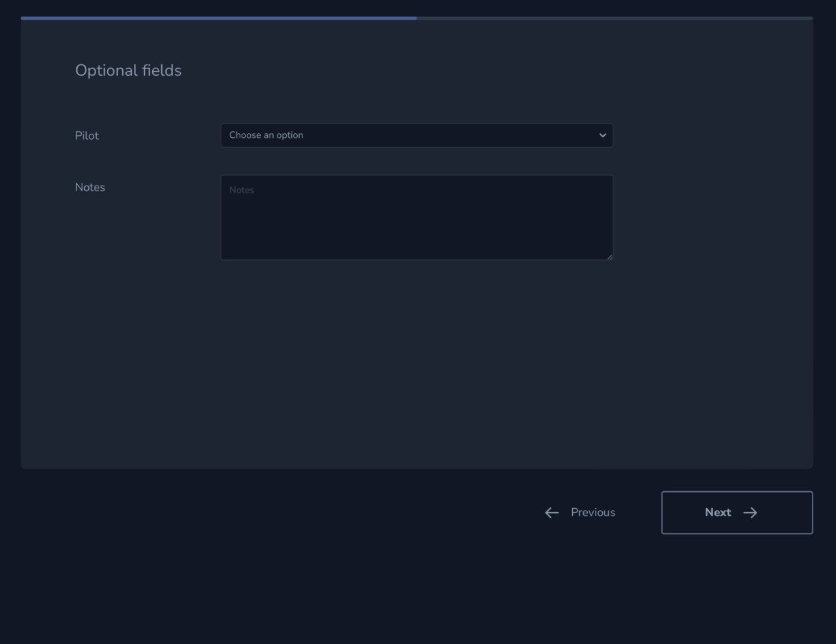Click the 'Optional fields' heading
The image size is (836, 644).
[128, 70]
